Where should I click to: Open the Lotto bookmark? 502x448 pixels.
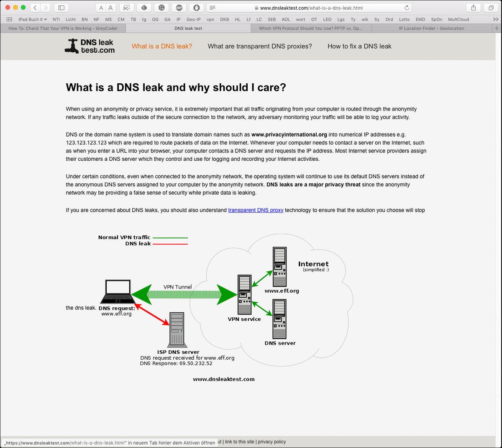(404, 19)
